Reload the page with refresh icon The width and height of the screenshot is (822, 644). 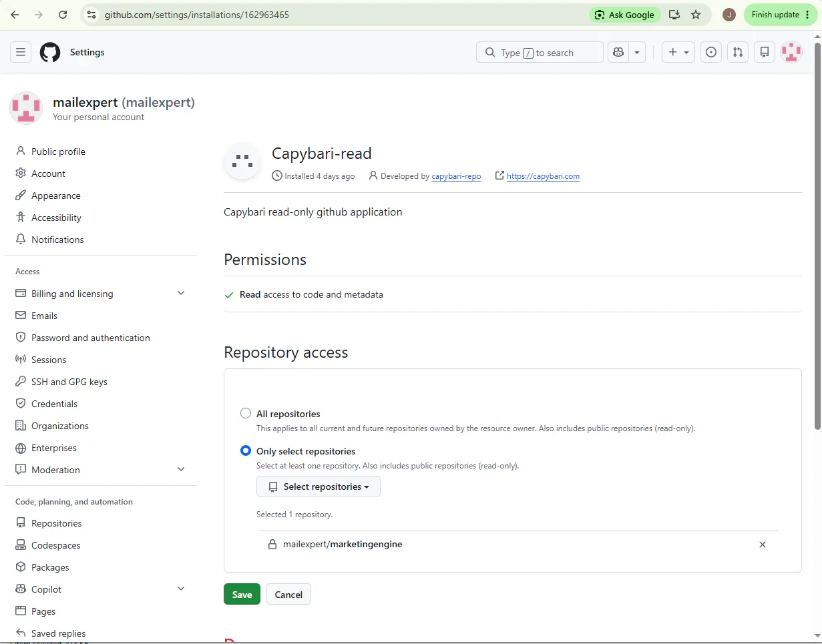tap(63, 15)
